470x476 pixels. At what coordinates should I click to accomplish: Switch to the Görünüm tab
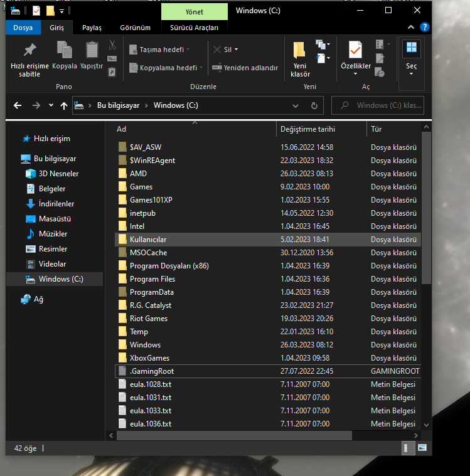coord(135,28)
